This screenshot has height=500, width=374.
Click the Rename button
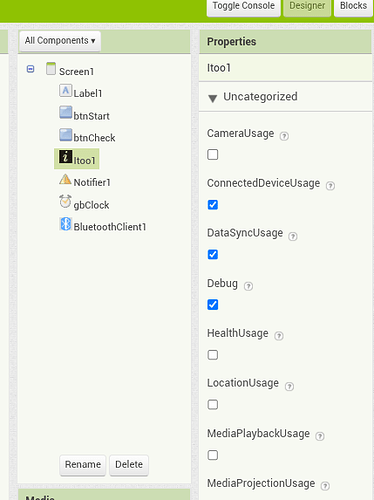(x=83, y=465)
